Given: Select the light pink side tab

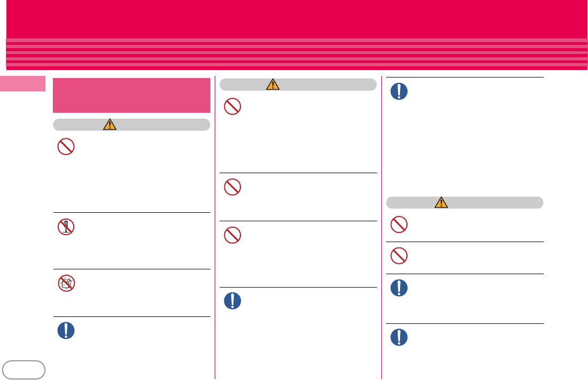Looking at the screenshot, I should point(22,84).
